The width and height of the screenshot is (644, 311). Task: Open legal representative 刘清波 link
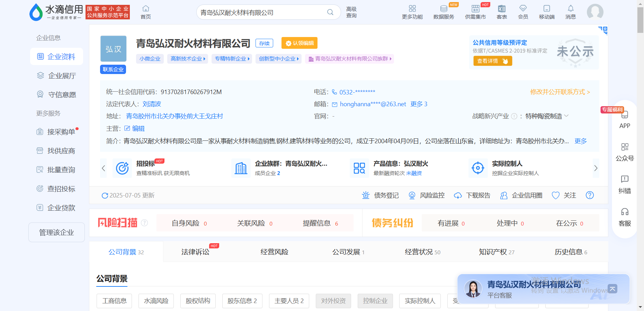point(152,104)
